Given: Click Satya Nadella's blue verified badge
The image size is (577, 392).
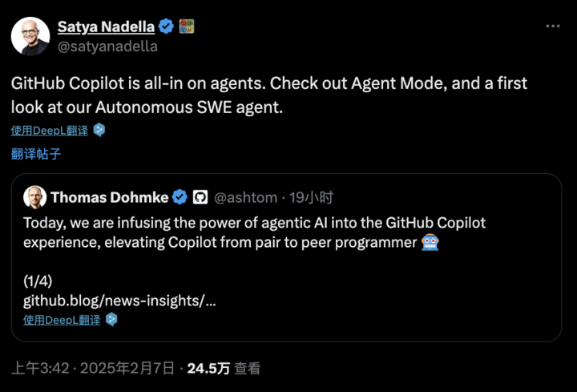Looking at the screenshot, I should pos(167,26).
